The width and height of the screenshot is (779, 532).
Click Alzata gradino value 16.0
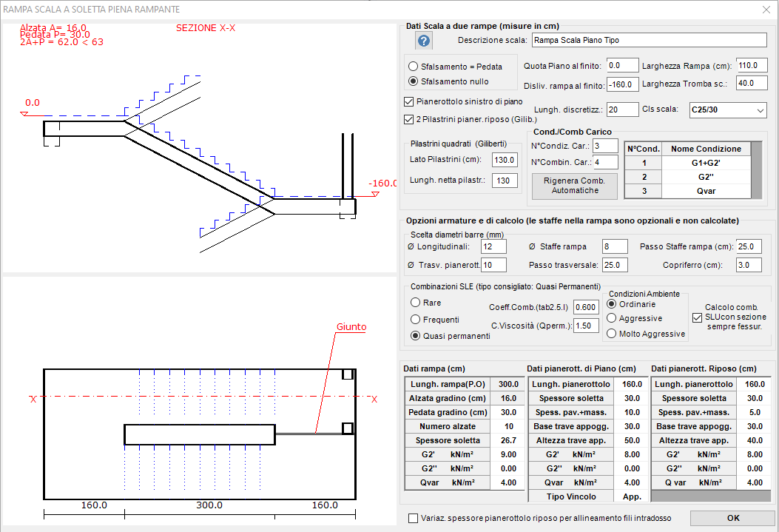507,398
